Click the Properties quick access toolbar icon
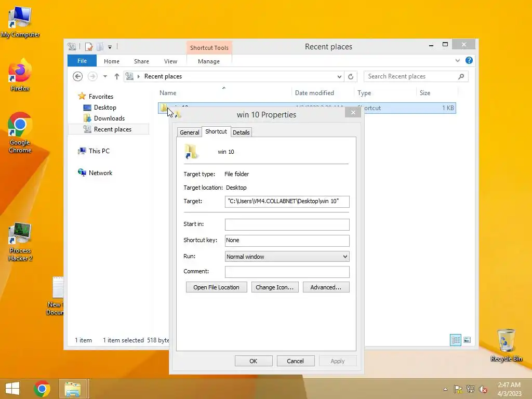This screenshot has width=532, height=399. (89, 46)
